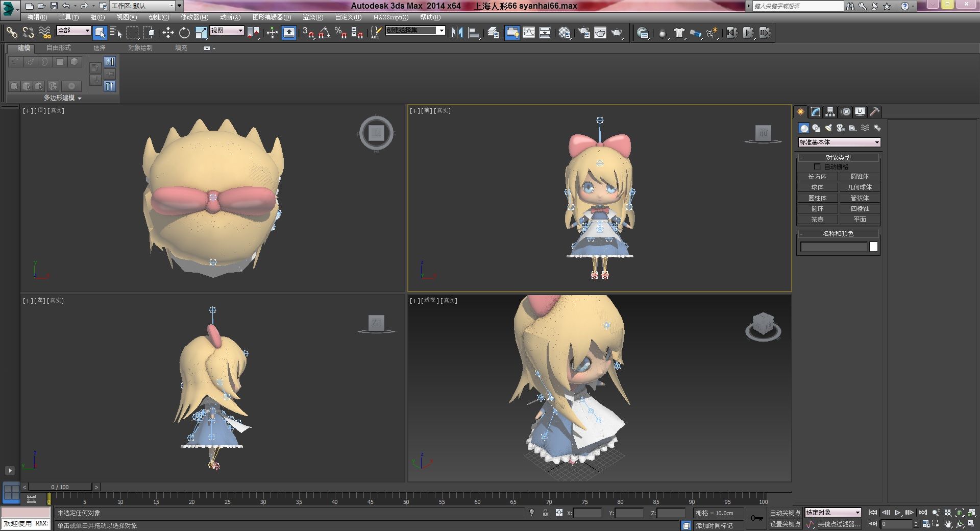The width and height of the screenshot is (980, 531).
Task: Click Edit Named Selection Sets icon
Action: click(x=375, y=33)
